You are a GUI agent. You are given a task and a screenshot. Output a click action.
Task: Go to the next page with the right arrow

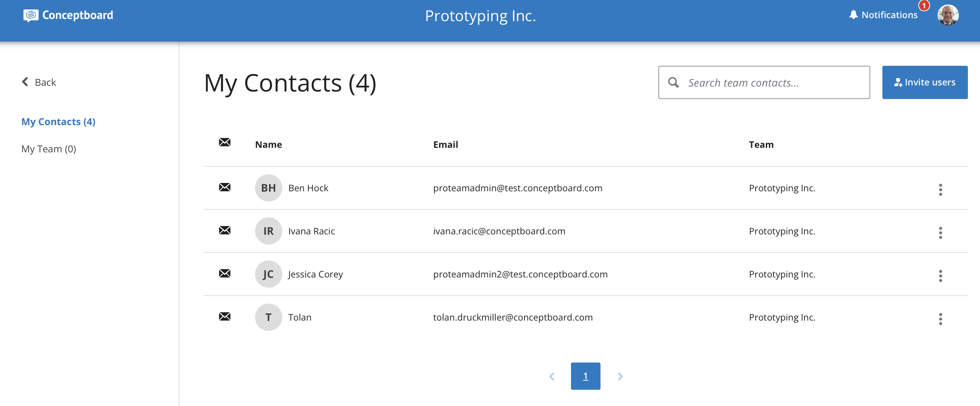click(x=620, y=377)
